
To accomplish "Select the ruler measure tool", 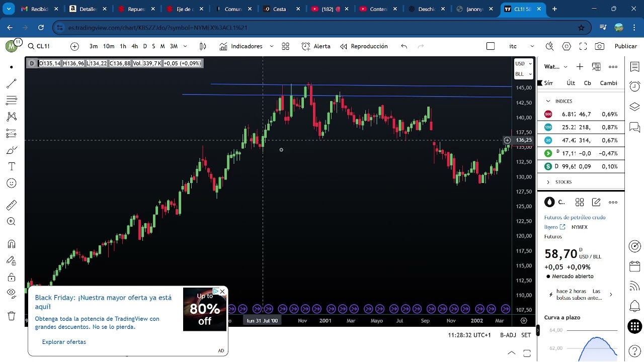I will [x=12, y=205].
